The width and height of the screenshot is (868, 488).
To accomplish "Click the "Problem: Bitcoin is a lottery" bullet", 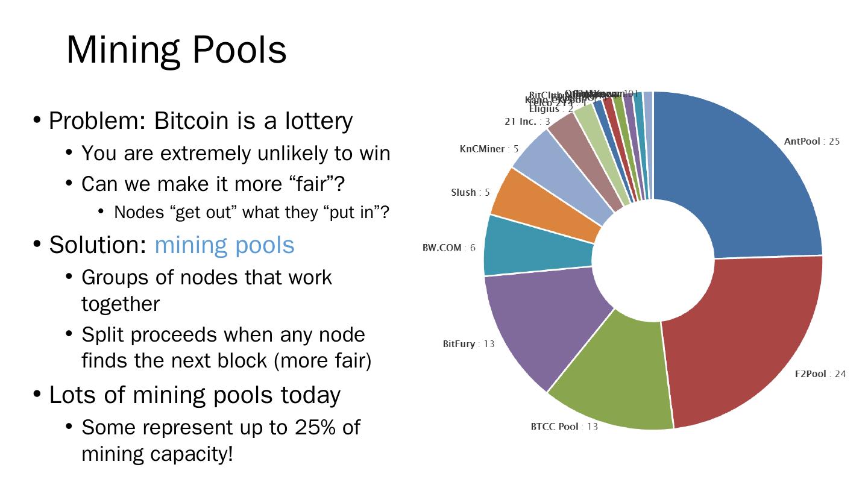I will 200,121.
